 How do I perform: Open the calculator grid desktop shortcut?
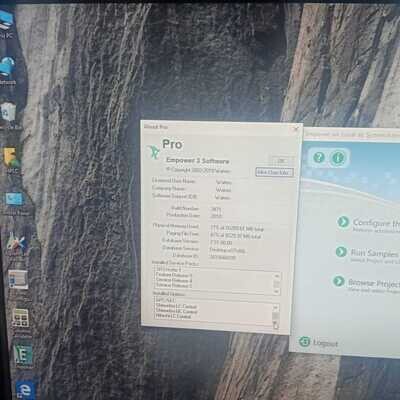coord(20,318)
